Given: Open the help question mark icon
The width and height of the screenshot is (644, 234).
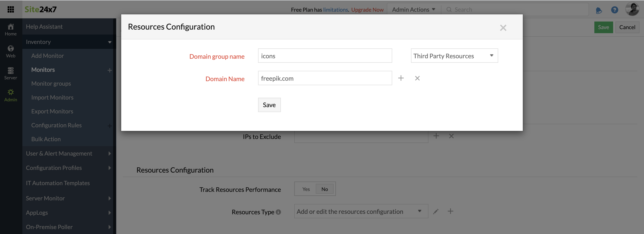Looking at the screenshot, I should point(614,10).
